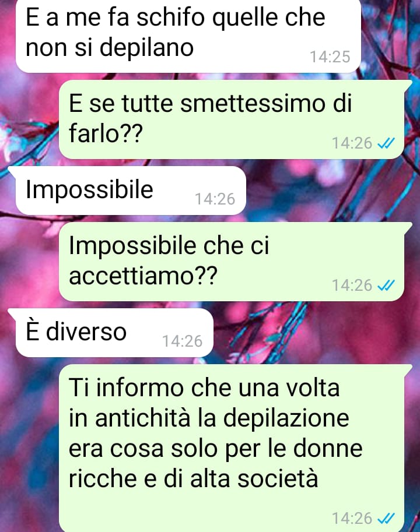This screenshot has width=420, height=532.
Task: Tap the 'E se tutte smettessimo' message
Action: 232,119
